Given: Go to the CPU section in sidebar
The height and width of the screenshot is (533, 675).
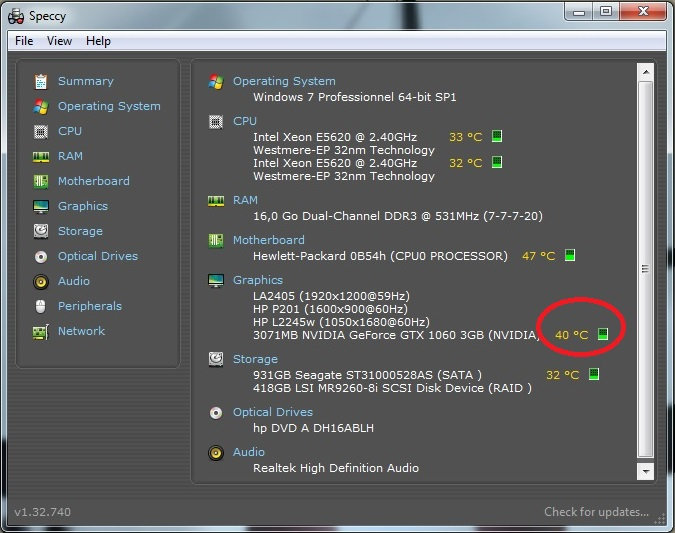Looking at the screenshot, I should (x=70, y=131).
